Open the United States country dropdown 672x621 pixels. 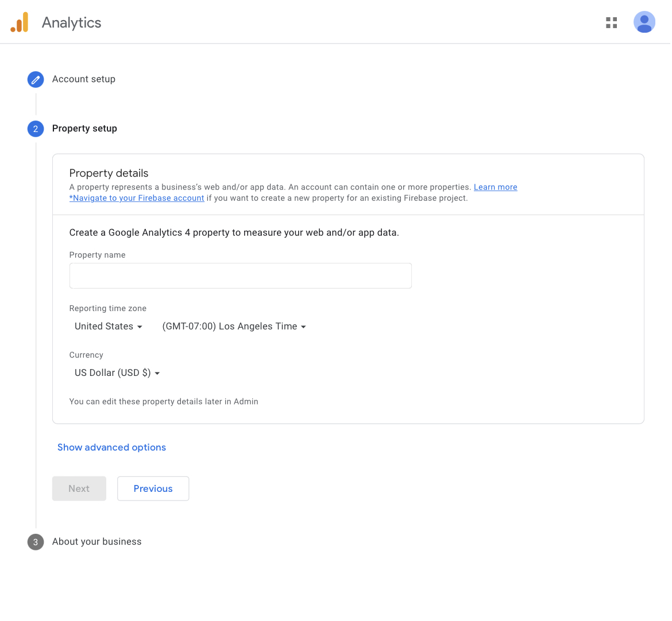tap(108, 327)
